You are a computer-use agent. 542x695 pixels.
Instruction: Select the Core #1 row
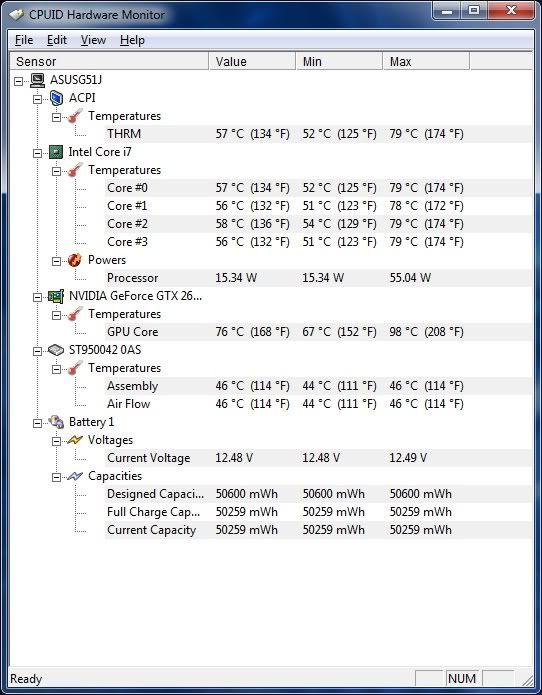click(318, 206)
